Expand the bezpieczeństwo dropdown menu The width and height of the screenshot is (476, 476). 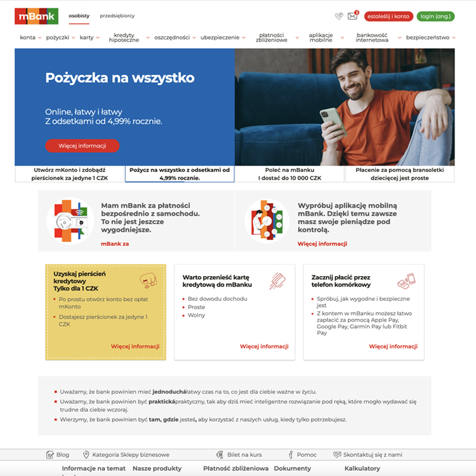click(431, 37)
